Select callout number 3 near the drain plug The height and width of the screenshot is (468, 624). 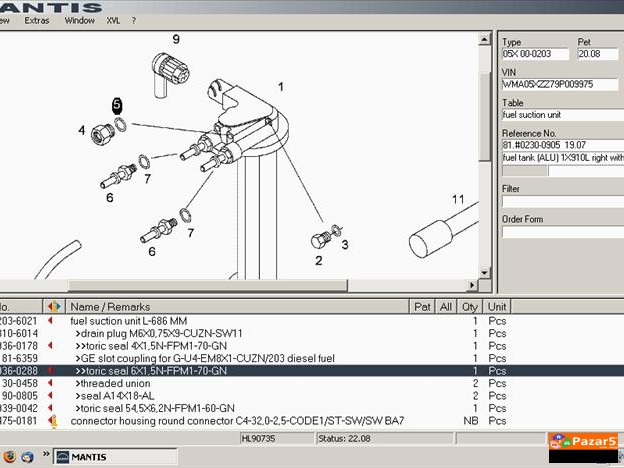click(345, 243)
